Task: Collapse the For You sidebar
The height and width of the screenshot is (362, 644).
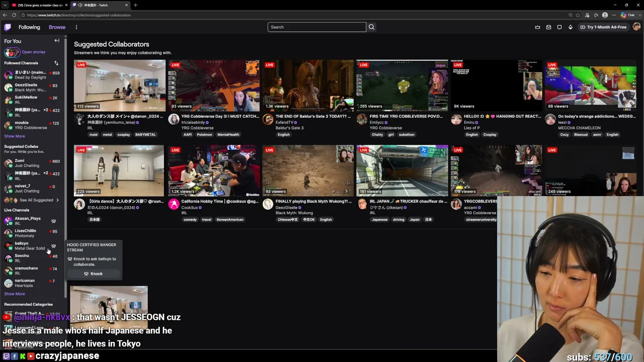Action: pyautogui.click(x=57, y=41)
